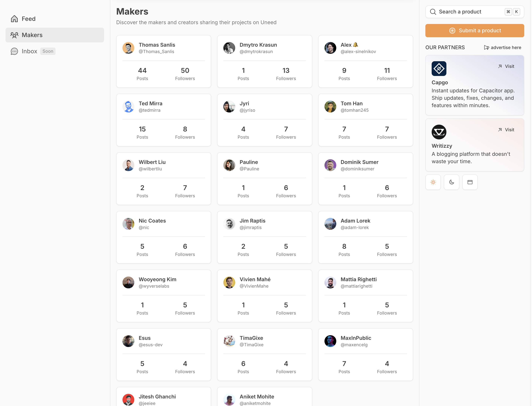Click the Makers people icon in sidebar

click(x=14, y=35)
